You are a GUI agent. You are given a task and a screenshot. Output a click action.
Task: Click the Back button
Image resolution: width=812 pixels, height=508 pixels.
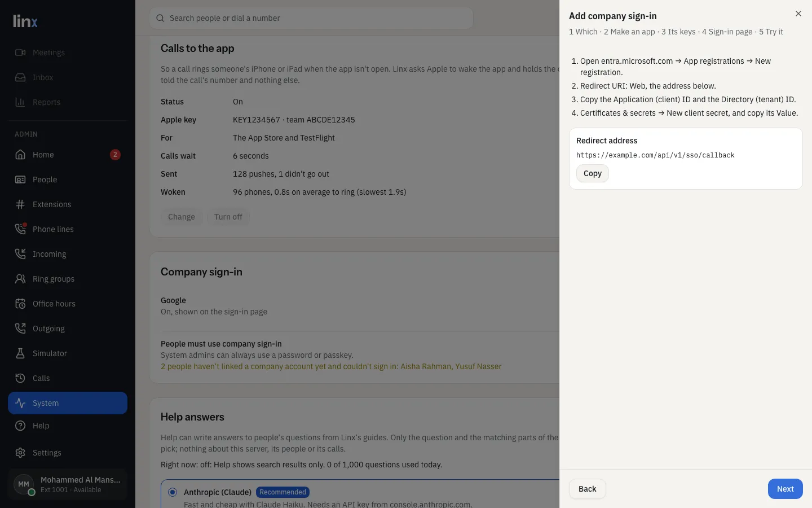point(588,489)
